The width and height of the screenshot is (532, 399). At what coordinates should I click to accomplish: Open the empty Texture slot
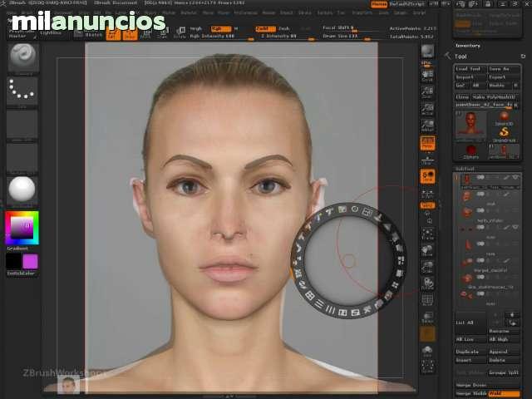coord(22,157)
